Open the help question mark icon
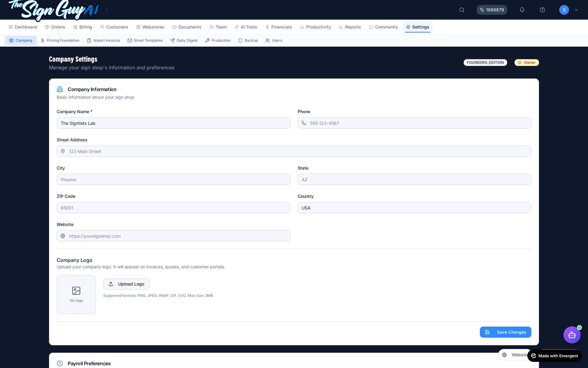This screenshot has width=588, height=368. pos(542,10)
